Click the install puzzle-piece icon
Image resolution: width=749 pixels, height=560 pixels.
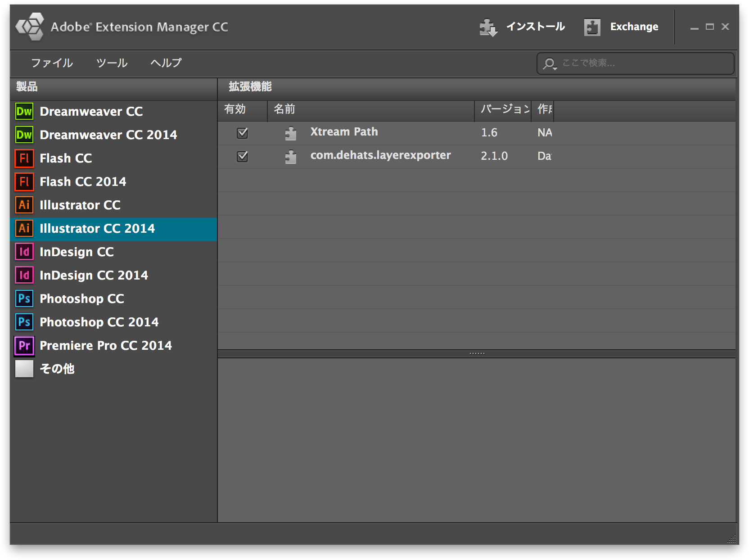pos(488,27)
